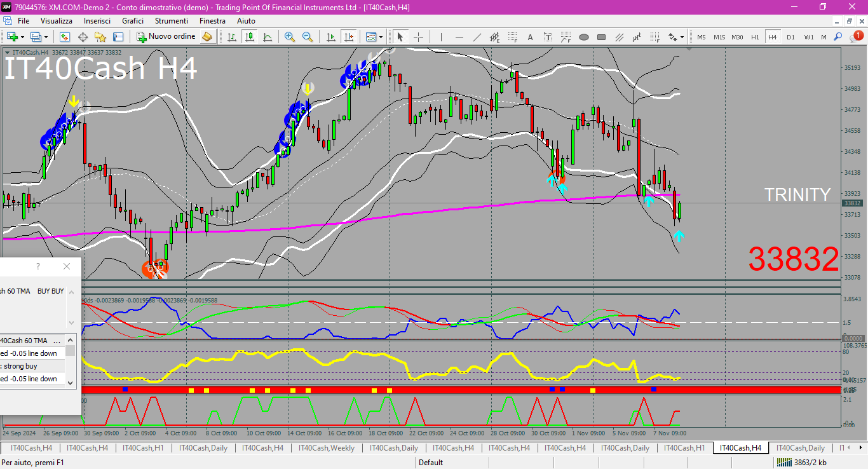The width and height of the screenshot is (868, 469).
Task: Switch the chart to bar chart
Action: [232, 37]
